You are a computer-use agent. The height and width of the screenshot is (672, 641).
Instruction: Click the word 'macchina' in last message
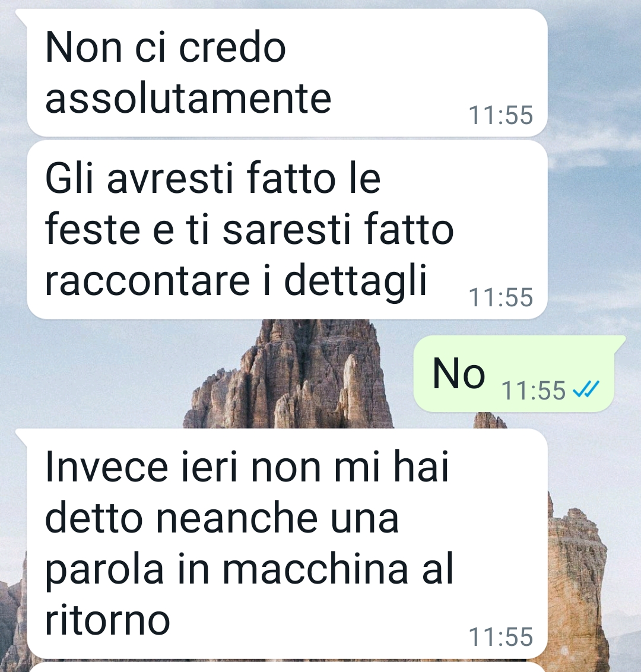[x=316, y=569]
